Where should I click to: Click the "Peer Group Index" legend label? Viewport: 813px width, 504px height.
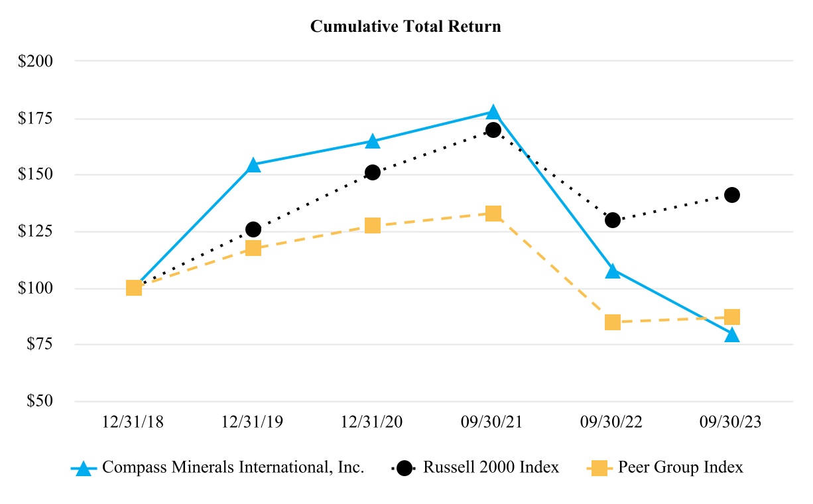coord(680,468)
